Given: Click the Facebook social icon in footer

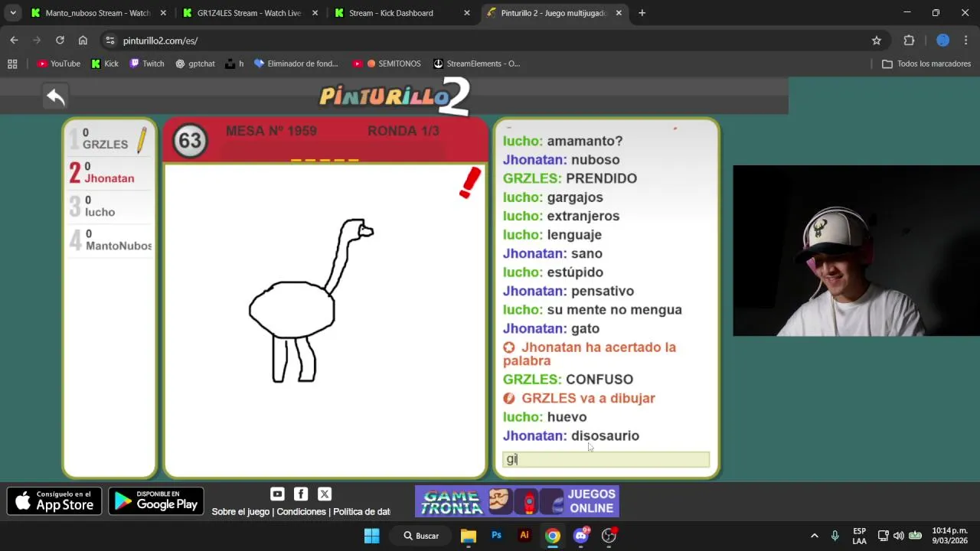Looking at the screenshot, I should 301,494.
